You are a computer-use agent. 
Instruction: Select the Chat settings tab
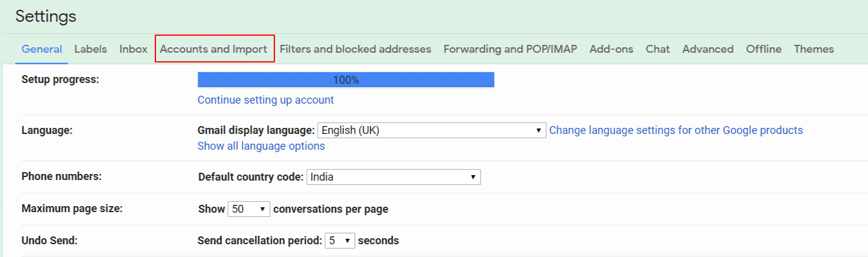coord(657,49)
